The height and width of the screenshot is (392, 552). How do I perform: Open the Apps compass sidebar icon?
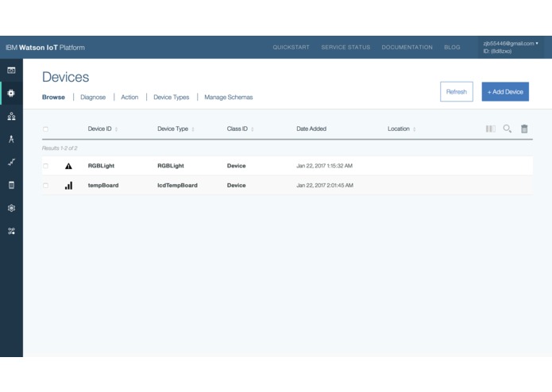[x=11, y=139]
